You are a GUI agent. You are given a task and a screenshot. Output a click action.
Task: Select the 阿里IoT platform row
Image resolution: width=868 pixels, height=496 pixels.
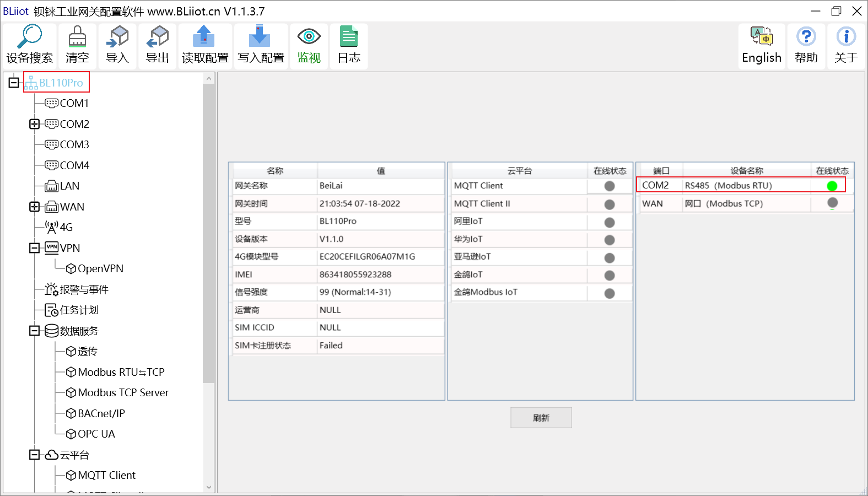tap(541, 221)
